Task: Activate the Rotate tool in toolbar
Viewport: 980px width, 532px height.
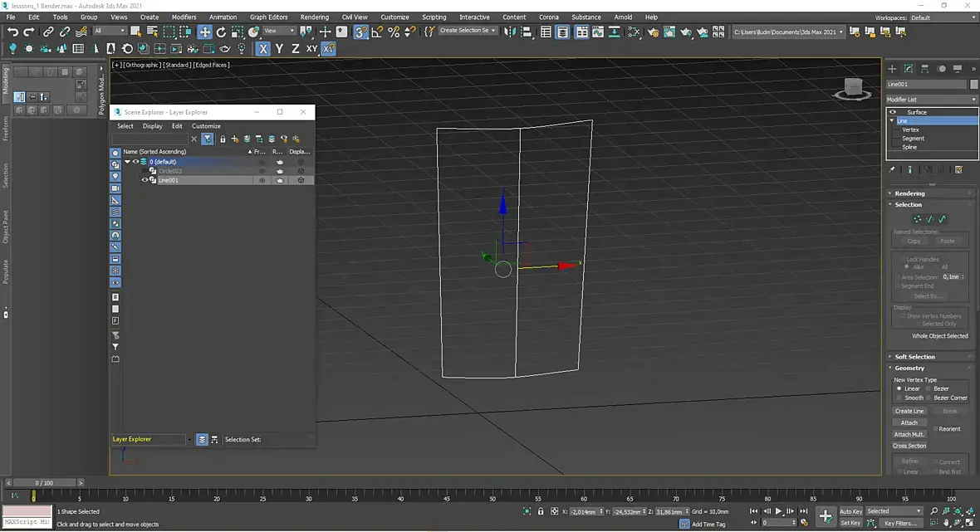Action: tap(221, 32)
